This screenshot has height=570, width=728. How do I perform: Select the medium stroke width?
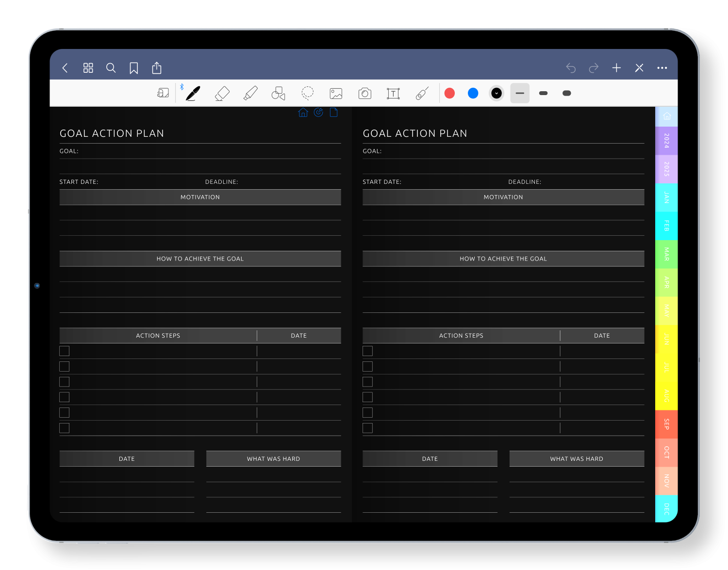(x=544, y=93)
